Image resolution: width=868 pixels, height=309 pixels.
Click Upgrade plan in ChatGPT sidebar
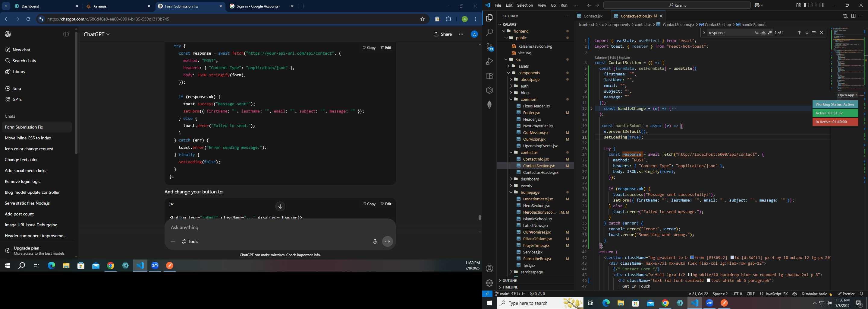[x=37, y=251]
